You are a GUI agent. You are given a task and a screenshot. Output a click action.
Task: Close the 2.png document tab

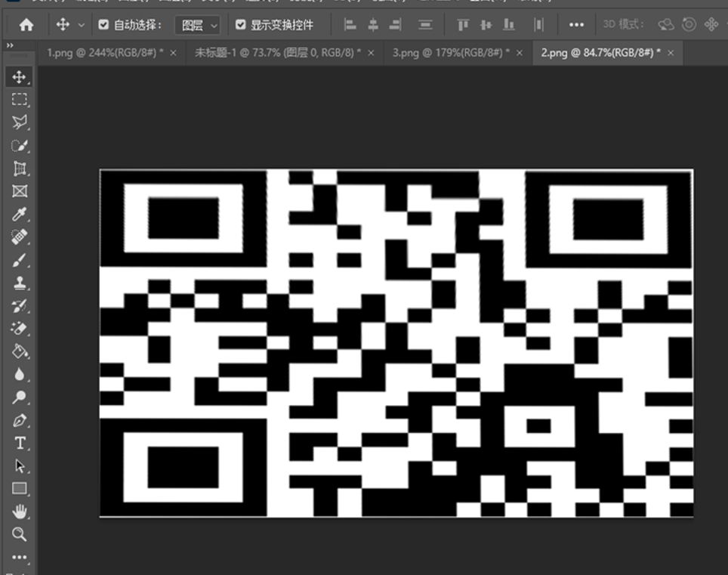pos(671,53)
